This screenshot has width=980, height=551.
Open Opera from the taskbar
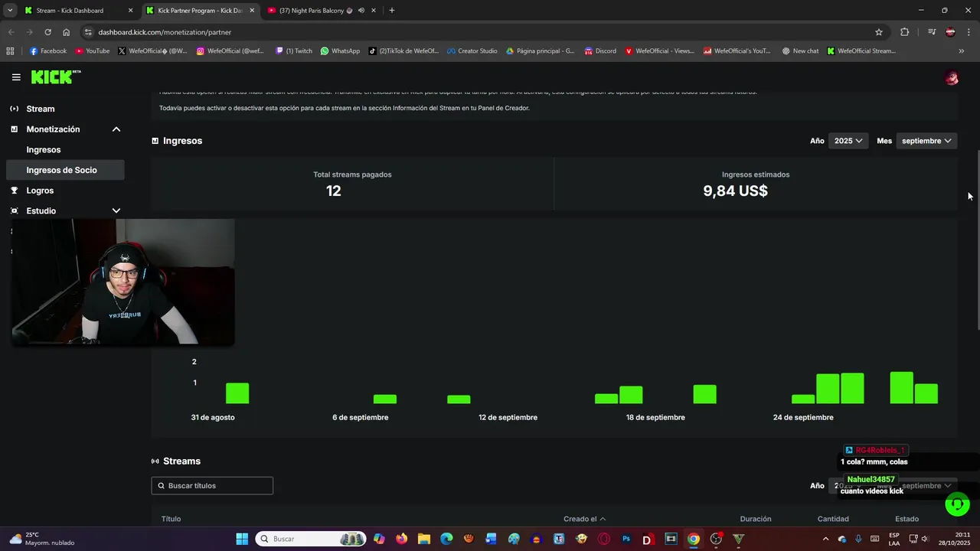click(x=603, y=539)
